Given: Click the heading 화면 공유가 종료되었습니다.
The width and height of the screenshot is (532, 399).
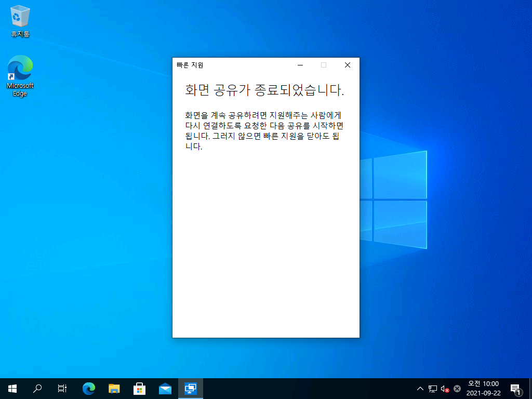Looking at the screenshot, I should pos(264,90).
